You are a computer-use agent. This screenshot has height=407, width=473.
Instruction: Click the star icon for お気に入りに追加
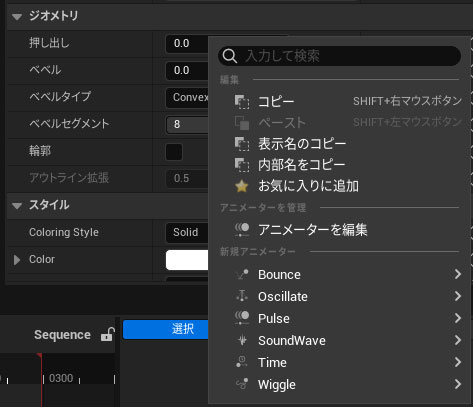[x=242, y=186]
